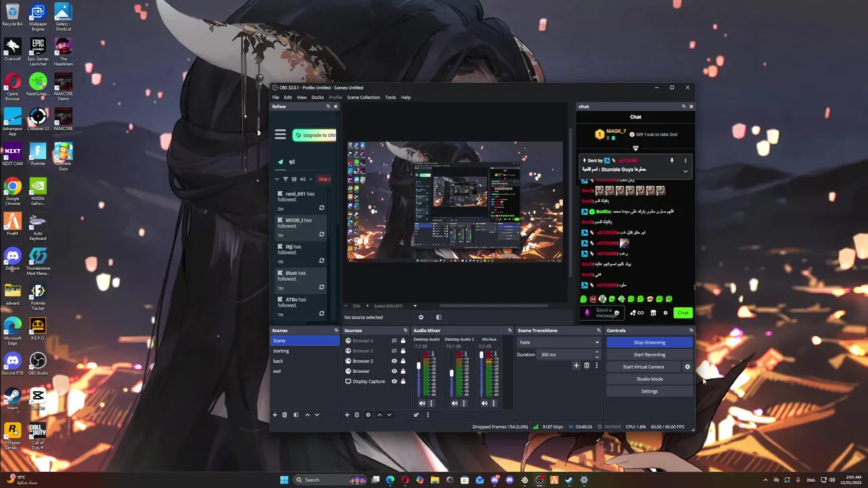868x488 pixels.
Task: Move scene up in Scenes panel
Action: tap(307, 415)
